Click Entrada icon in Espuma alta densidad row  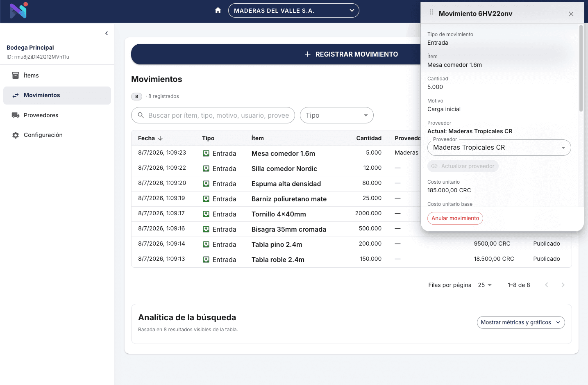pos(206,184)
